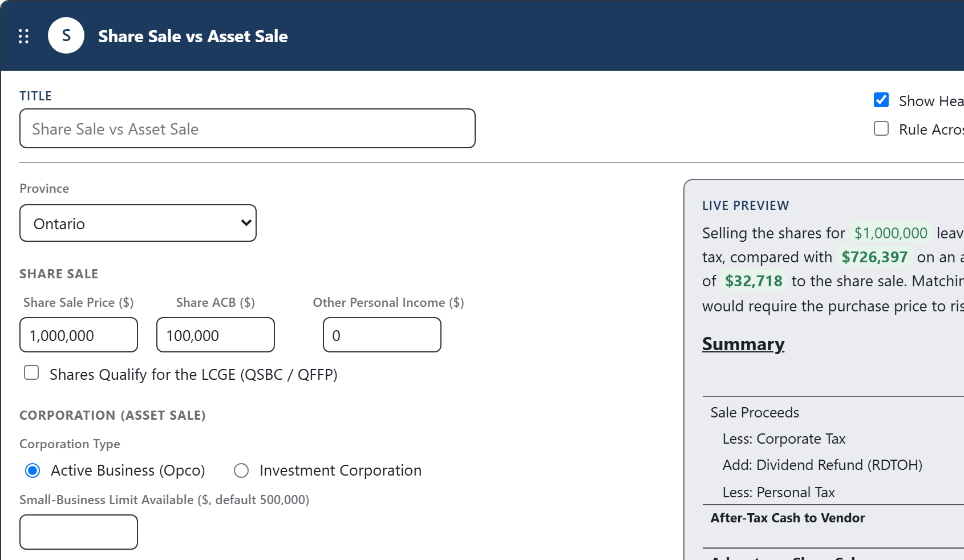Enable the Rule Across checkbox
The image size is (964, 560).
click(x=881, y=128)
